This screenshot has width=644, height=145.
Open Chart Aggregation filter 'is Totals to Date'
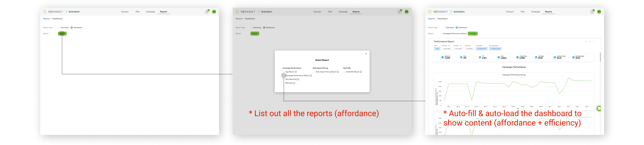coord(495,49)
